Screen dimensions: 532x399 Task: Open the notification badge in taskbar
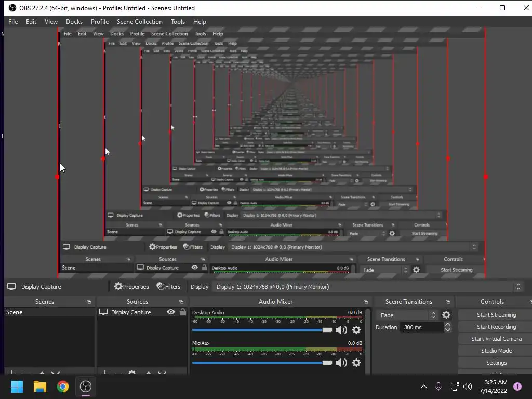tap(517, 387)
